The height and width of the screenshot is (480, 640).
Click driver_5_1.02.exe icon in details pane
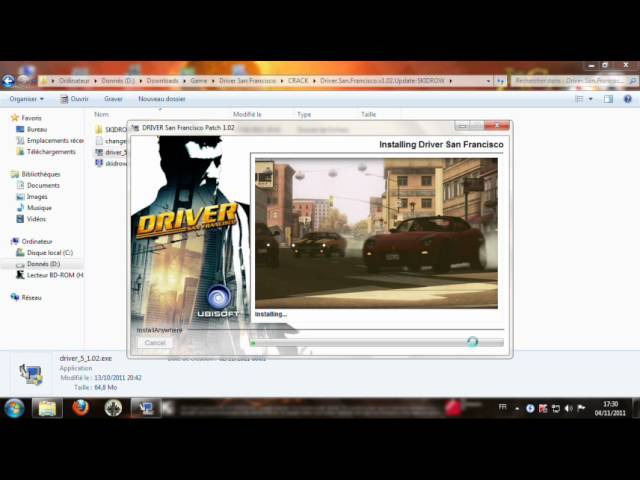click(31, 373)
